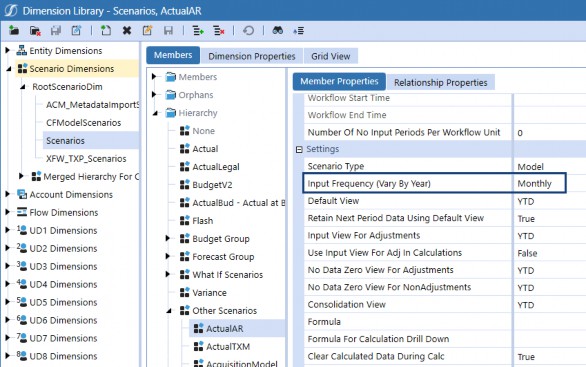Select the Flash scenario member

pyautogui.click(x=203, y=220)
